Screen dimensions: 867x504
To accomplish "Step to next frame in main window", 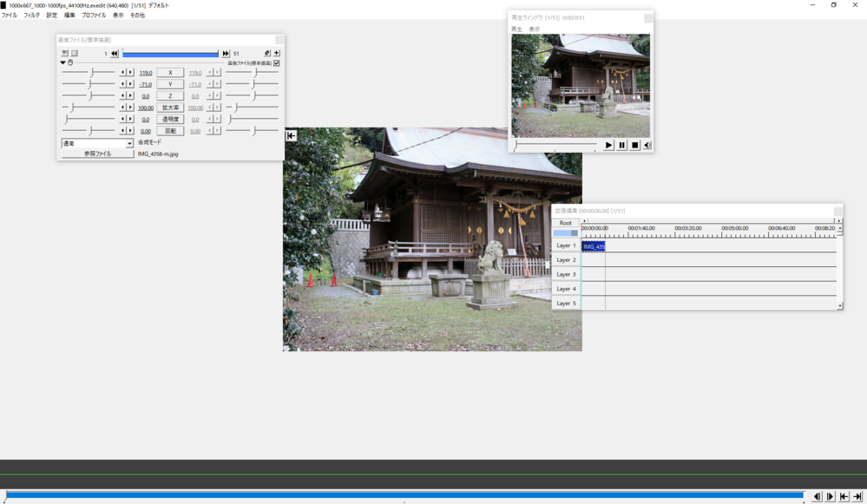I will [830, 497].
